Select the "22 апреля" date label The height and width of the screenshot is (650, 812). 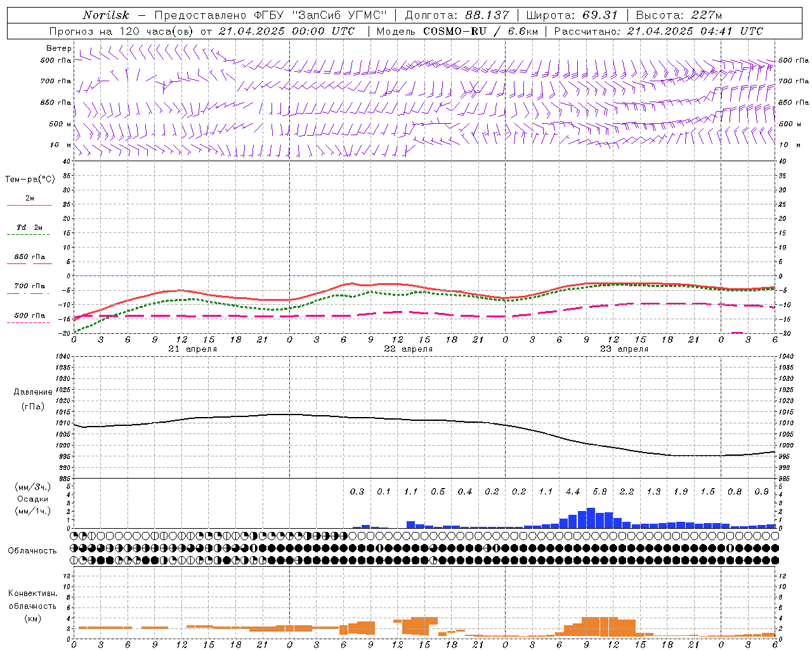(408, 348)
